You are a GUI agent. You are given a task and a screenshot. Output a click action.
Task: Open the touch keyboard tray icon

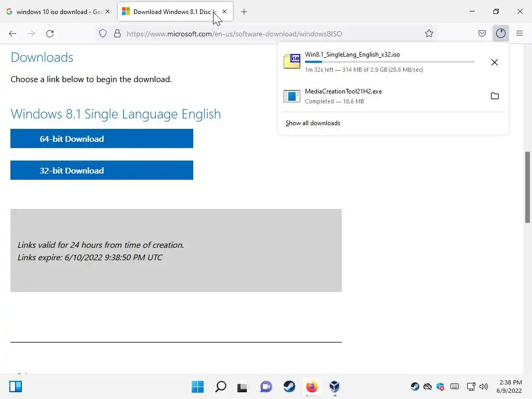[455, 387]
